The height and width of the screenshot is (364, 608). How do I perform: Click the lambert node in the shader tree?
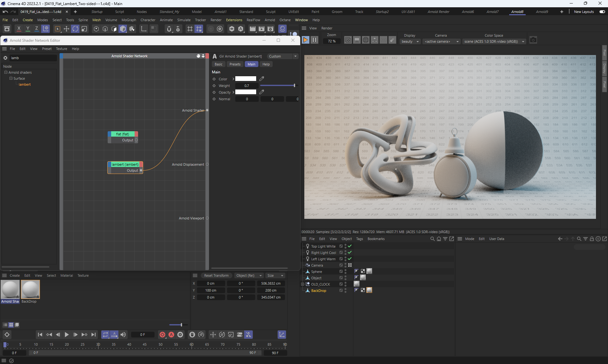[x=24, y=84]
